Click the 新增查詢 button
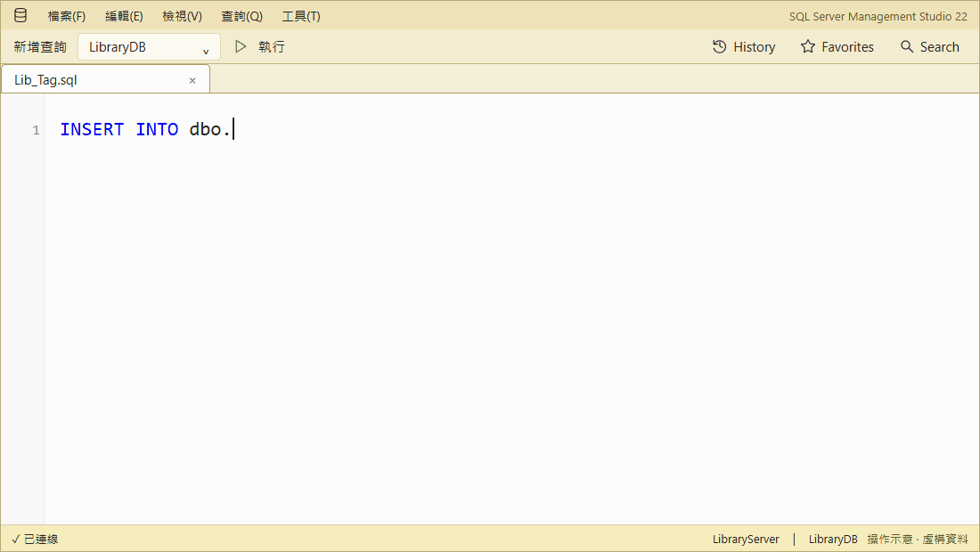The image size is (980, 552). pyautogui.click(x=40, y=47)
